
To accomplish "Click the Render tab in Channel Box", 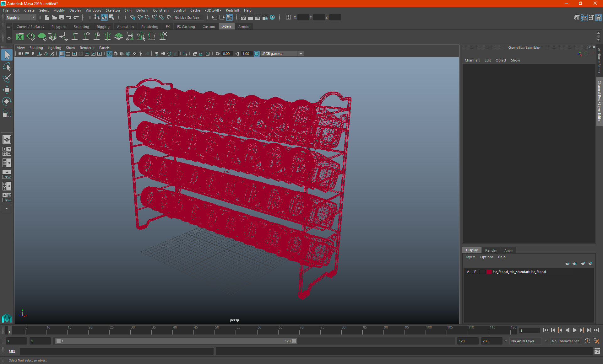I will 491,250.
